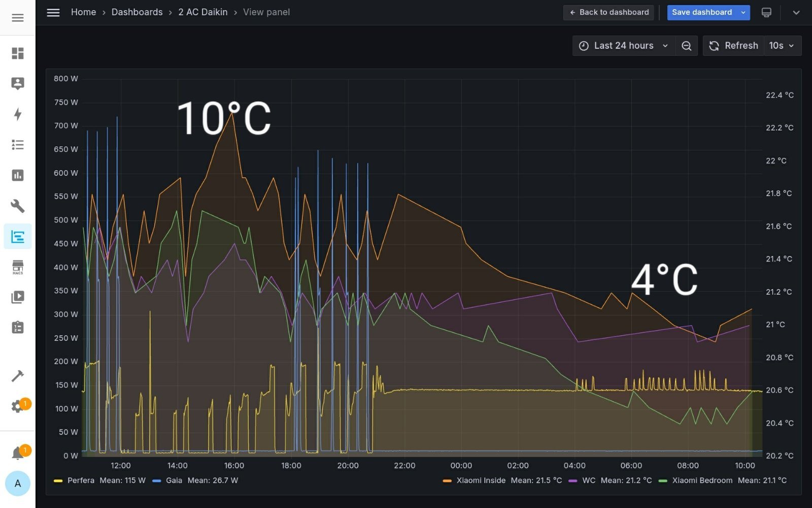Toggle the Gaia series visibility
812x508 pixels.
tap(174, 480)
